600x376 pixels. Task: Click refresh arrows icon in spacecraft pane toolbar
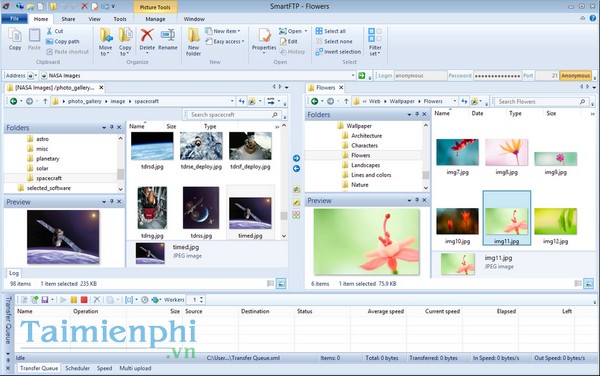[x=241, y=101]
